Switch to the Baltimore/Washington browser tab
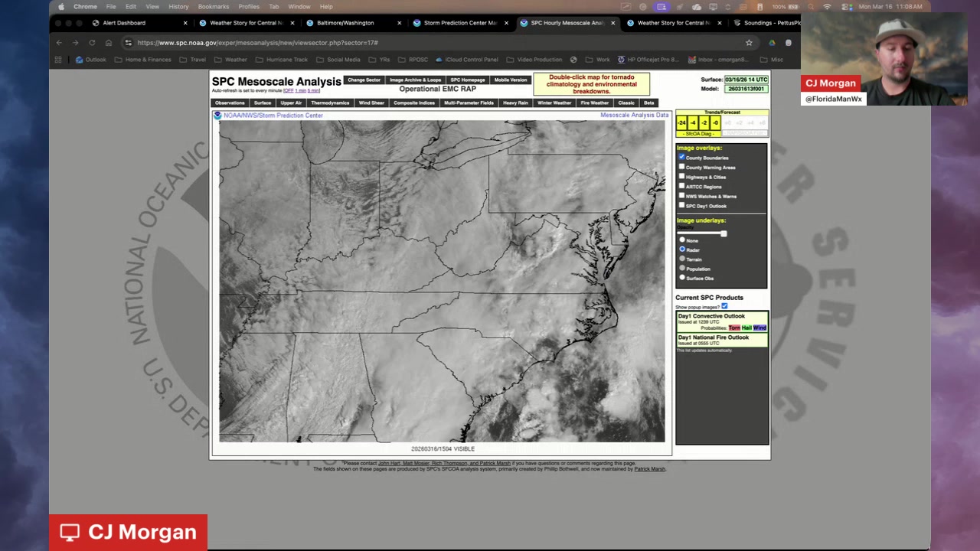The height and width of the screenshot is (551, 980). pos(345,23)
